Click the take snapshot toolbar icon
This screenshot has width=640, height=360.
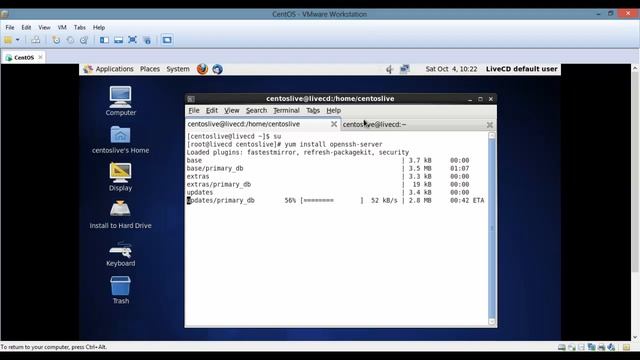[x=56, y=40]
